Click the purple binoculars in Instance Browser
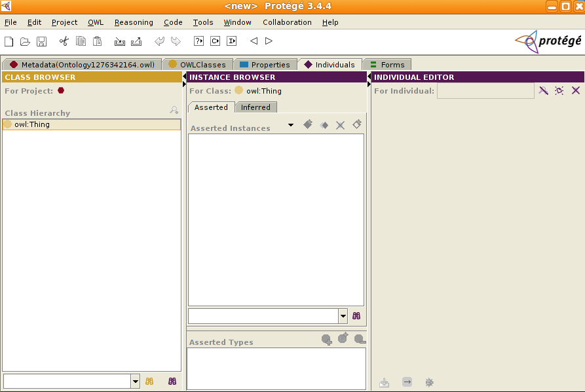 click(356, 316)
